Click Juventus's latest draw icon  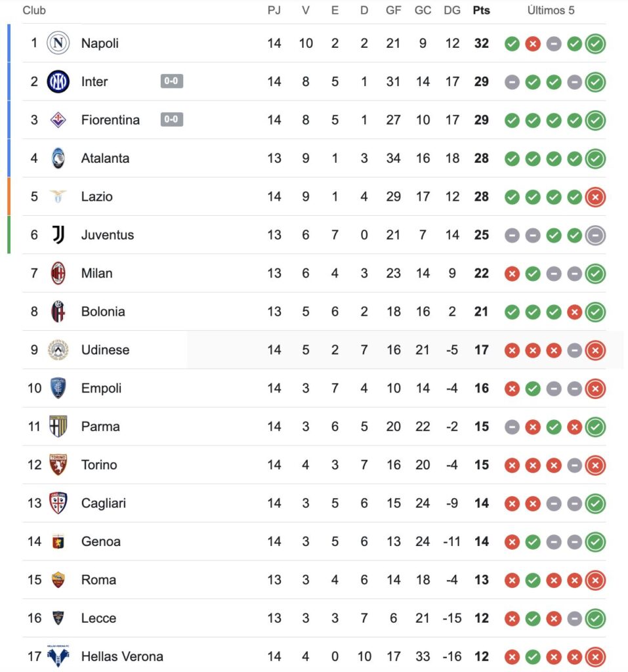[x=595, y=236]
